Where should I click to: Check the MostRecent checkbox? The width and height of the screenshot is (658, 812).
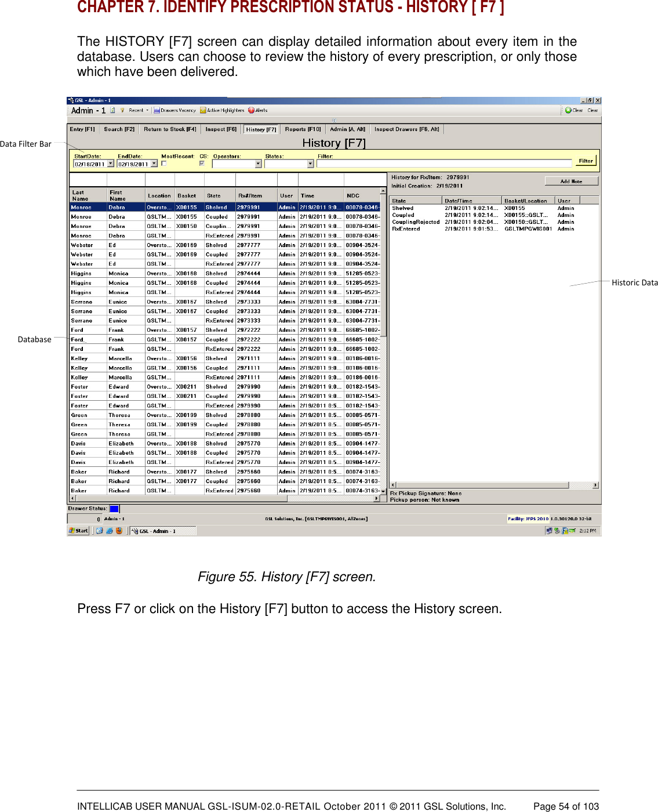(x=163, y=163)
